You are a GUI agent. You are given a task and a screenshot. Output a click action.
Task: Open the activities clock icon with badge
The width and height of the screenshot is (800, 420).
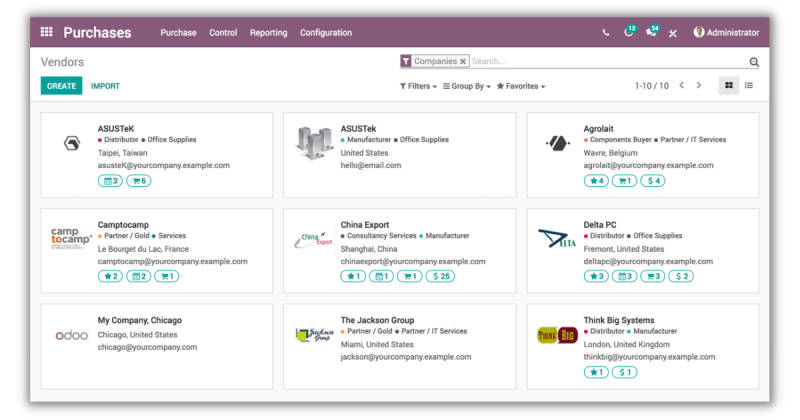click(629, 32)
